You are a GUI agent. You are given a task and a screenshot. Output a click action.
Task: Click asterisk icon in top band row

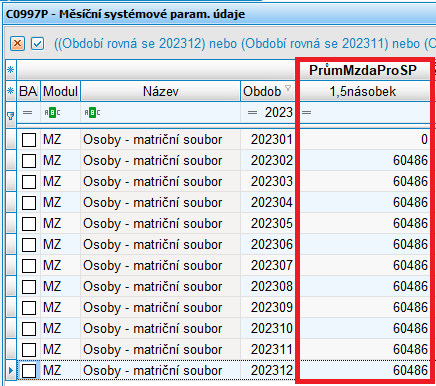[11, 70]
